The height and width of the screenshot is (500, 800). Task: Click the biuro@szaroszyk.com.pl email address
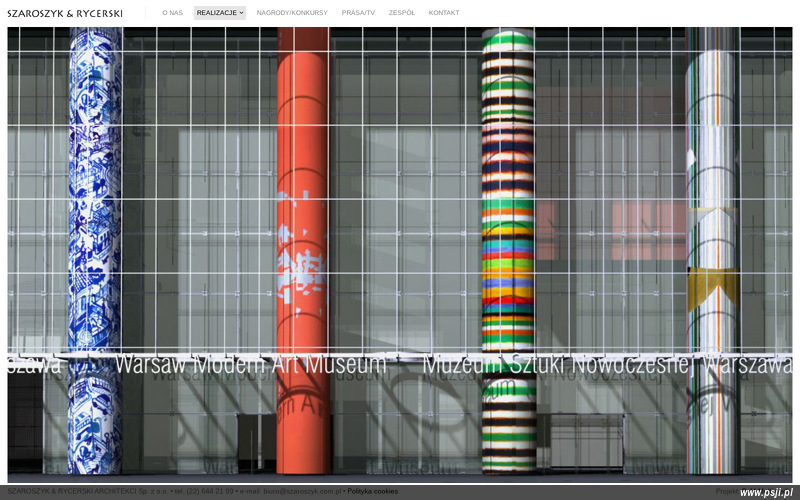[302, 491]
